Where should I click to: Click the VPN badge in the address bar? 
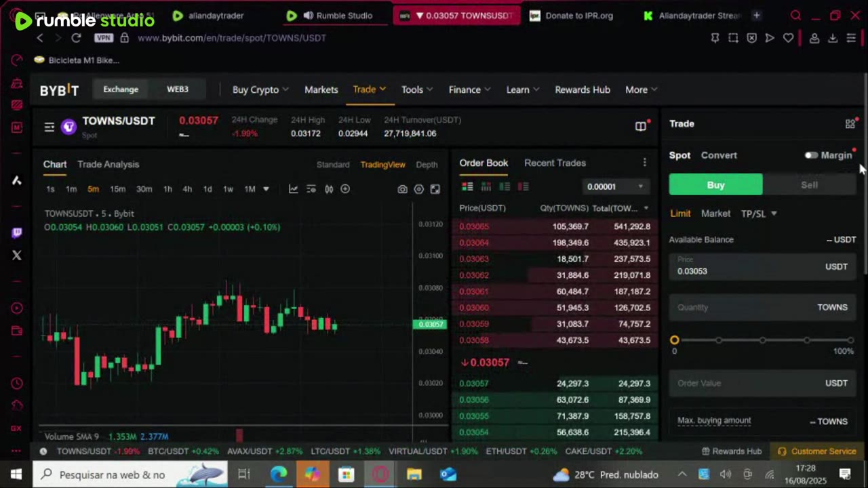[104, 38]
